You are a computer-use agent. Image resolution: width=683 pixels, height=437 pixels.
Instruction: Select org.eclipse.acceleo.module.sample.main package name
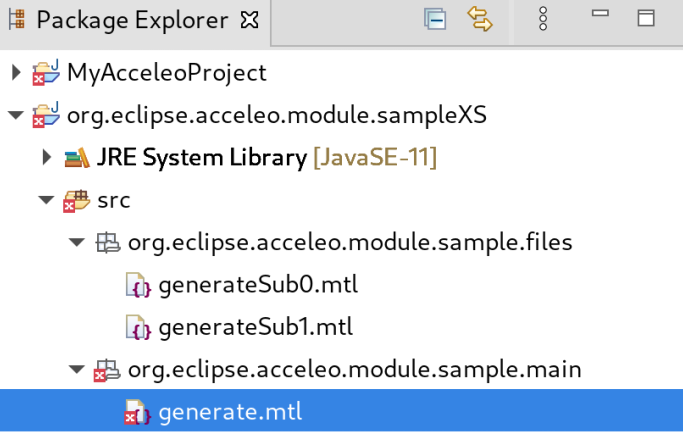pos(355,370)
